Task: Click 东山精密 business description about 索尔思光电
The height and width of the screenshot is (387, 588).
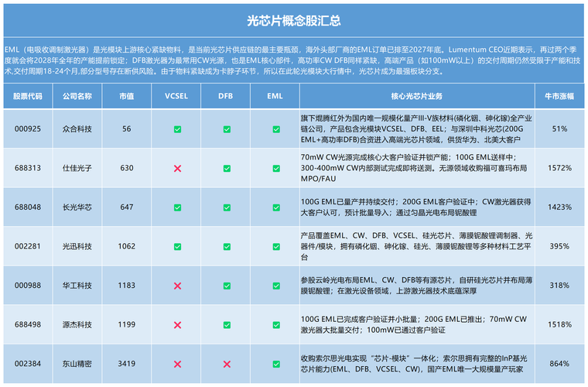Action: (414, 364)
